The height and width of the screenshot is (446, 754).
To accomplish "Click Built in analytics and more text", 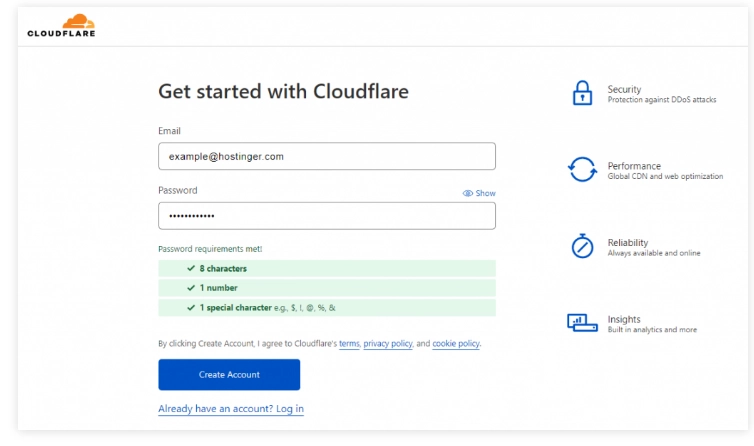I will point(652,330).
